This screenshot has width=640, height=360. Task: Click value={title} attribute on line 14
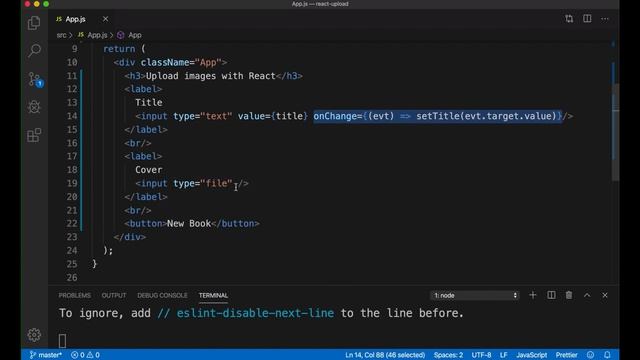tap(273, 116)
